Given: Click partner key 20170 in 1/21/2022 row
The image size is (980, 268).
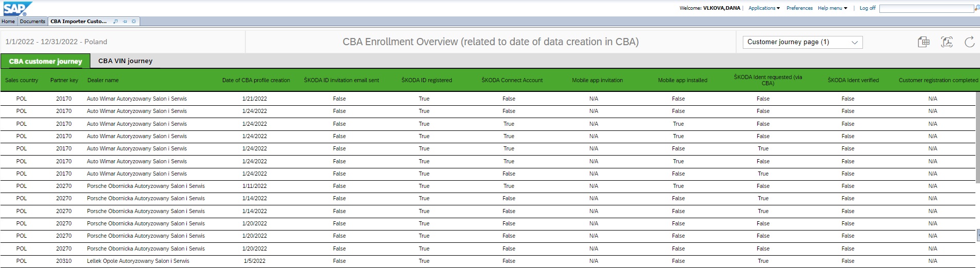Looking at the screenshot, I should (64, 99).
